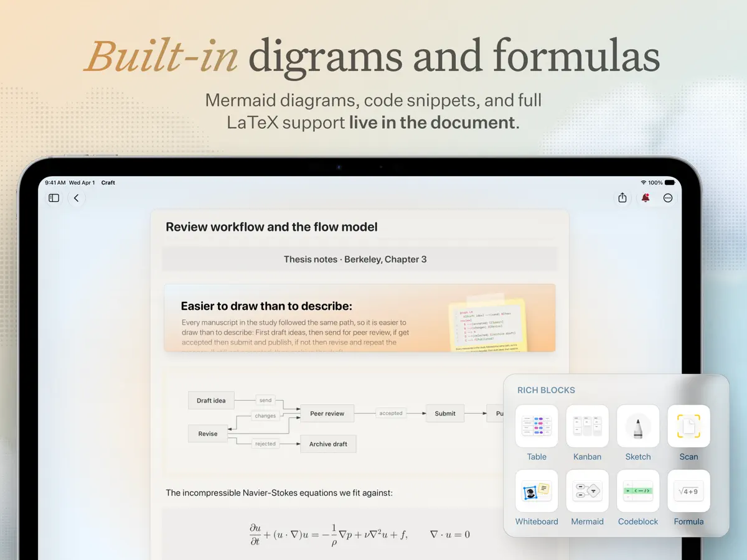Viewport: 747px width, 560px height.
Task: Open the sticky note code thumbnail
Action: click(x=489, y=326)
